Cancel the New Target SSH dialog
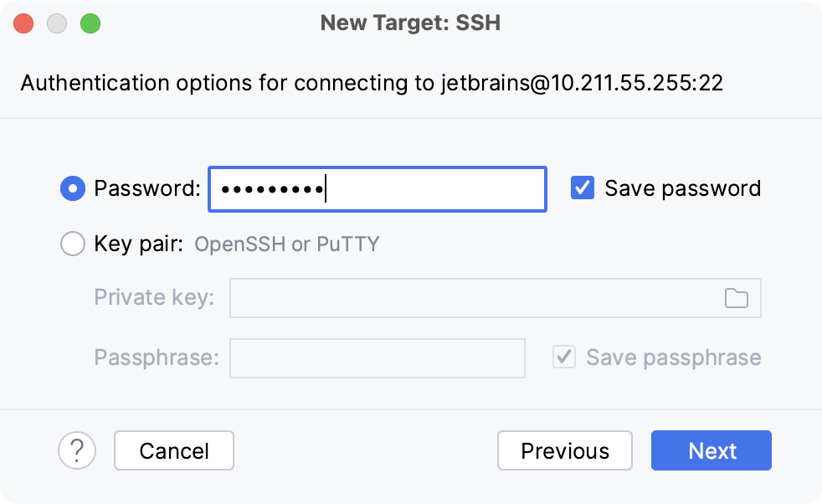The height and width of the screenshot is (504, 822). 173,450
